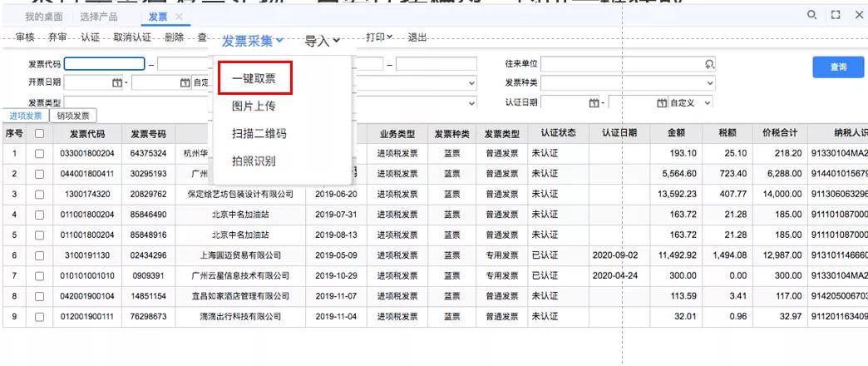This screenshot has height=366, width=868.
Task: Choose 拍照识别 from 发票采集 menu
Action: click(254, 161)
